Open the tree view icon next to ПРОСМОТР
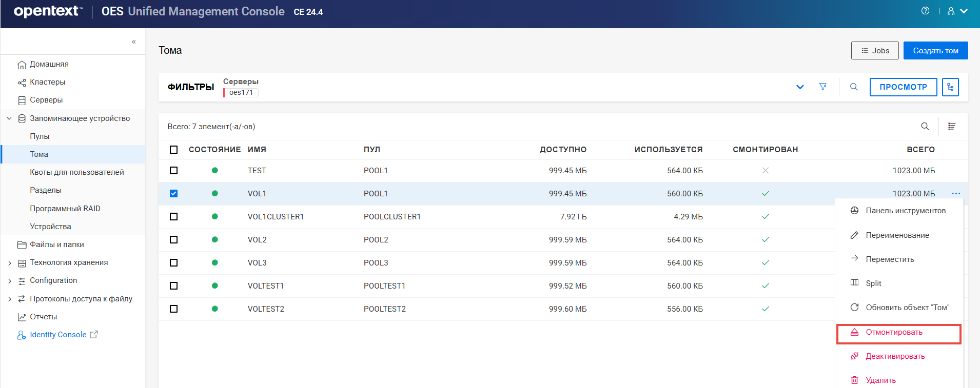Image resolution: width=980 pixels, height=388 pixels. (x=950, y=87)
